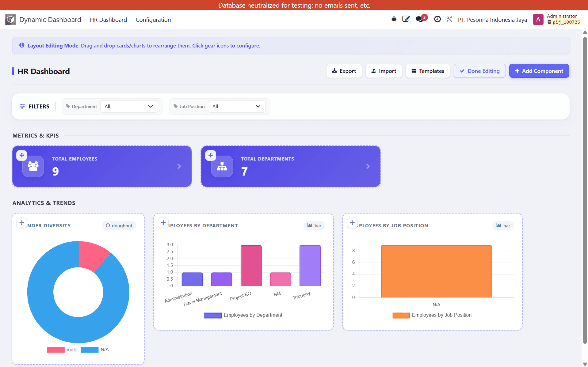Click bar badge on Employees by Job Position
Viewport: 588px width, 367px height.
tap(503, 225)
